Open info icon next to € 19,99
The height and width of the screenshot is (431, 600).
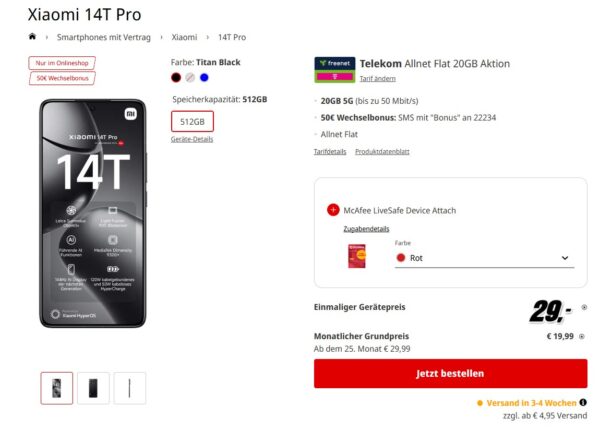(x=582, y=336)
